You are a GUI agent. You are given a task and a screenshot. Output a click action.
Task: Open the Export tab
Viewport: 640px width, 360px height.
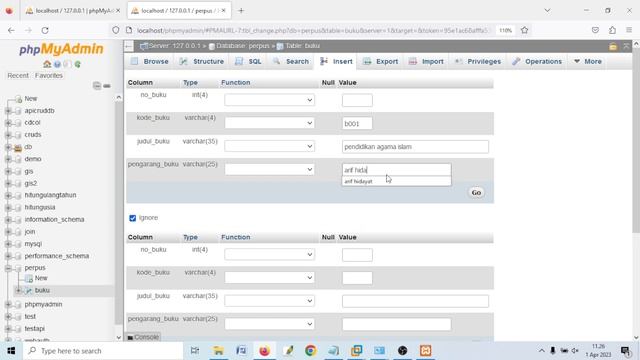[x=380, y=62]
